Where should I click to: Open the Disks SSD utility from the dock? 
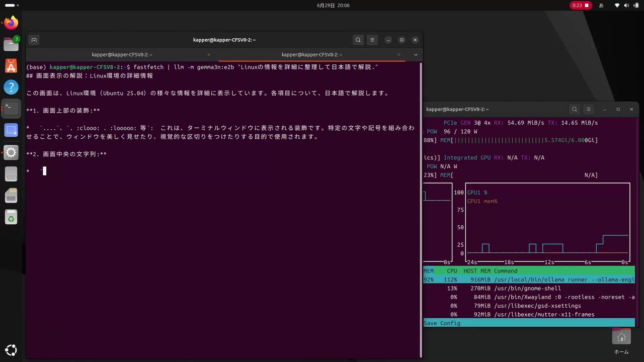[11, 174]
